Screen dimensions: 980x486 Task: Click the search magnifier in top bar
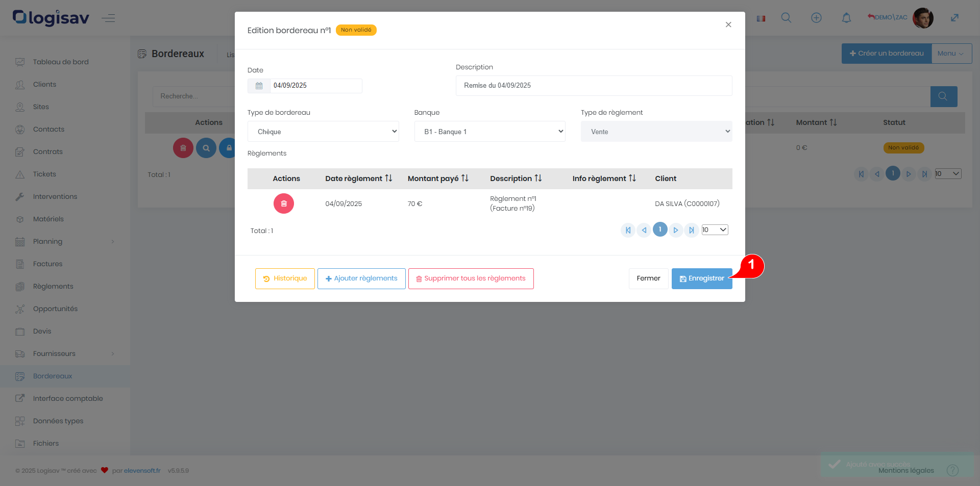(x=786, y=18)
